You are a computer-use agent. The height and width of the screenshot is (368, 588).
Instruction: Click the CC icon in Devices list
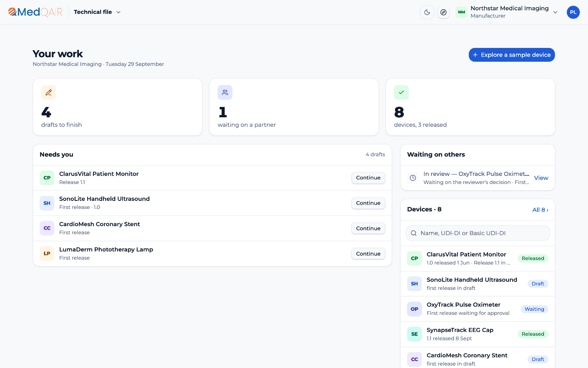click(414, 359)
